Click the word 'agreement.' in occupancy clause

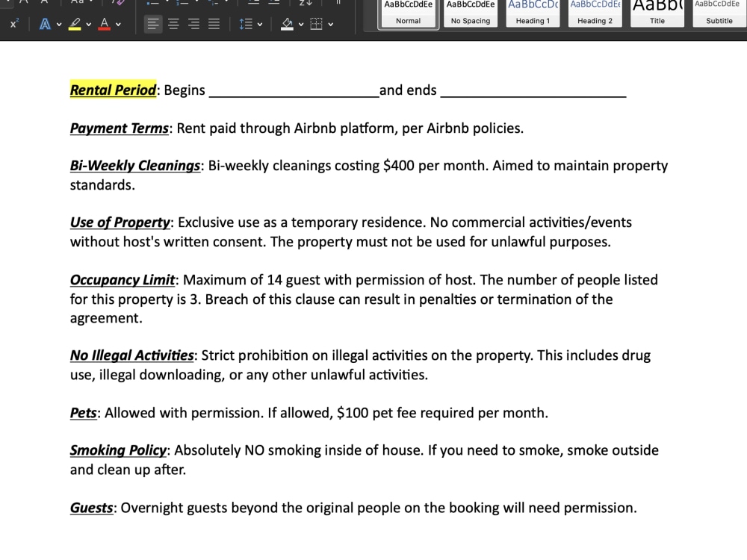[106, 318]
